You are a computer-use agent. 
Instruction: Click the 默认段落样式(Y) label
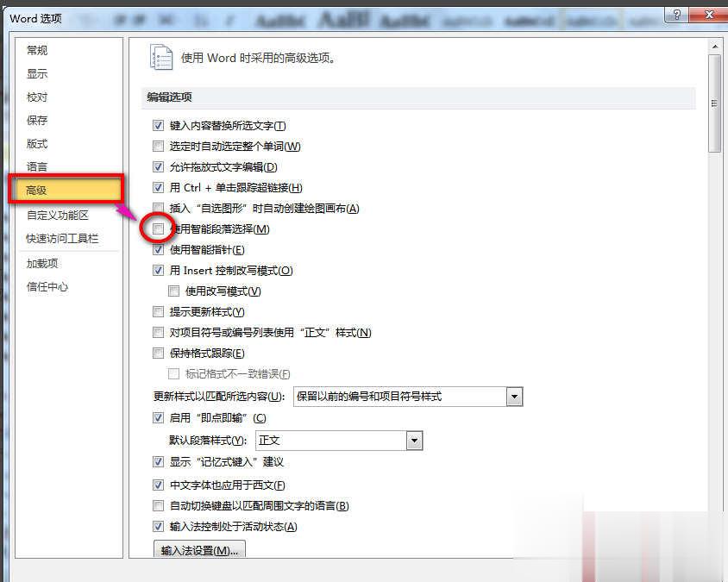click(x=208, y=440)
